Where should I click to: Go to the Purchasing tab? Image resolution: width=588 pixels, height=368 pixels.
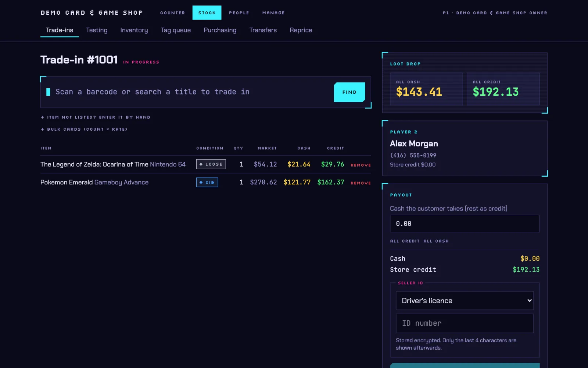point(220,30)
